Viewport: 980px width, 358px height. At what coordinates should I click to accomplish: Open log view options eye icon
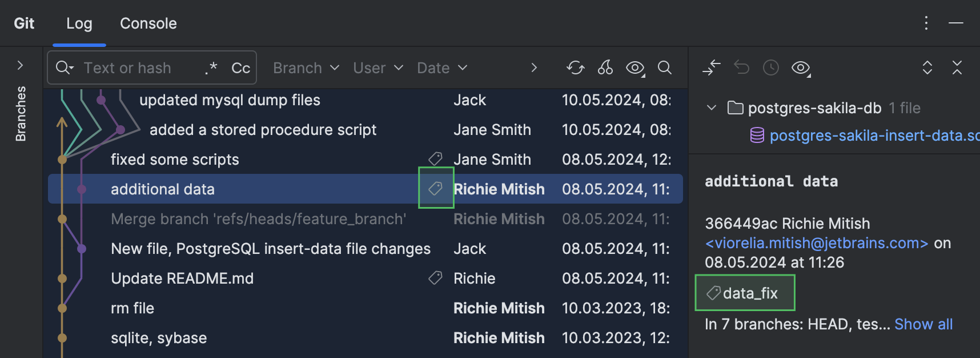click(x=635, y=68)
